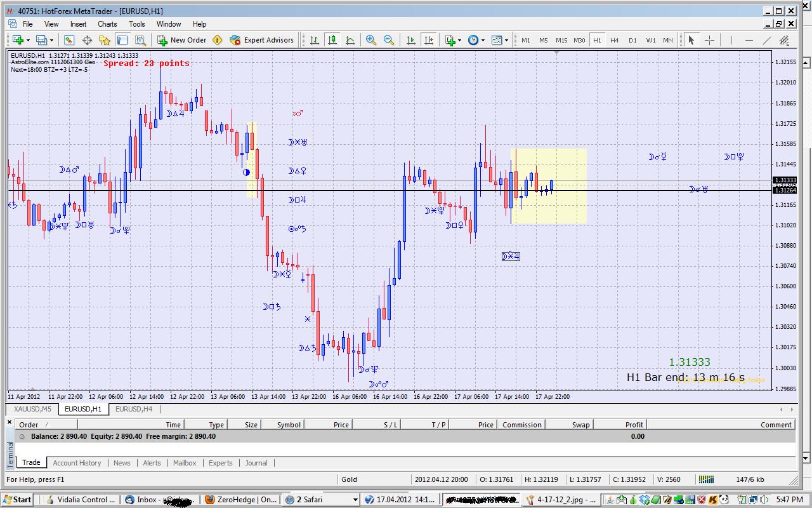This screenshot has height=508, width=812.
Task: Open the Insert menu
Action: pos(79,24)
